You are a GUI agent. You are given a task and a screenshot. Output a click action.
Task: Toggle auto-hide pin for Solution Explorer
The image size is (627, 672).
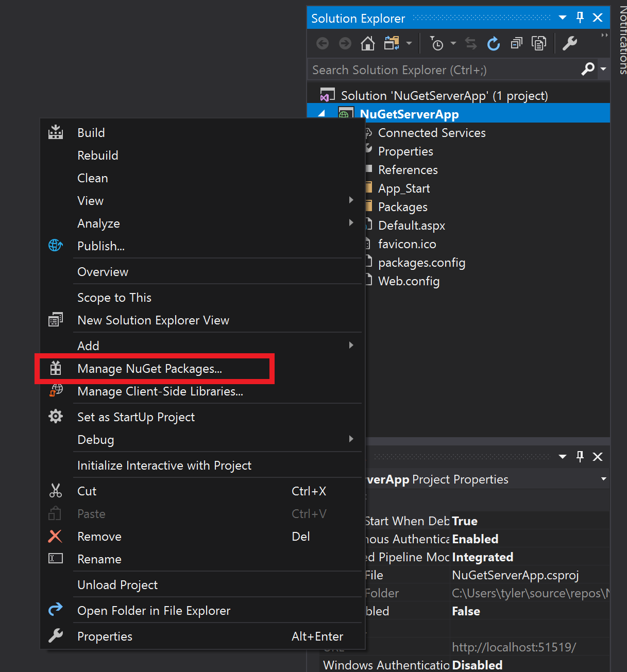click(580, 18)
